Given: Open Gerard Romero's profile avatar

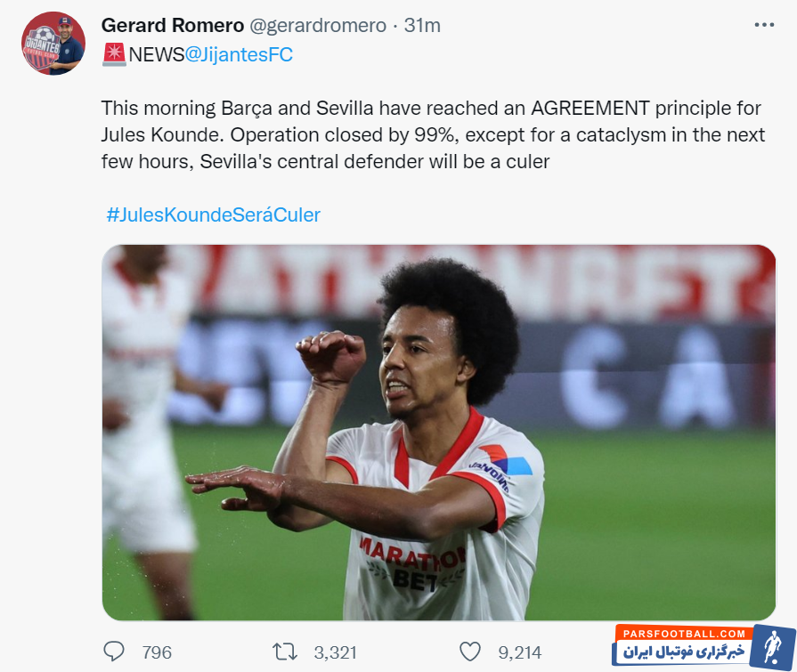Looking at the screenshot, I should point(53,44).
